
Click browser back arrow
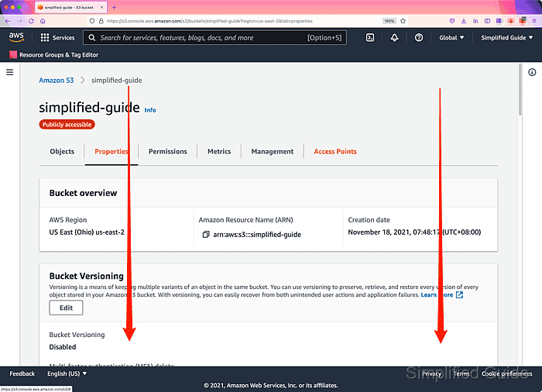[x=8, y=21]
